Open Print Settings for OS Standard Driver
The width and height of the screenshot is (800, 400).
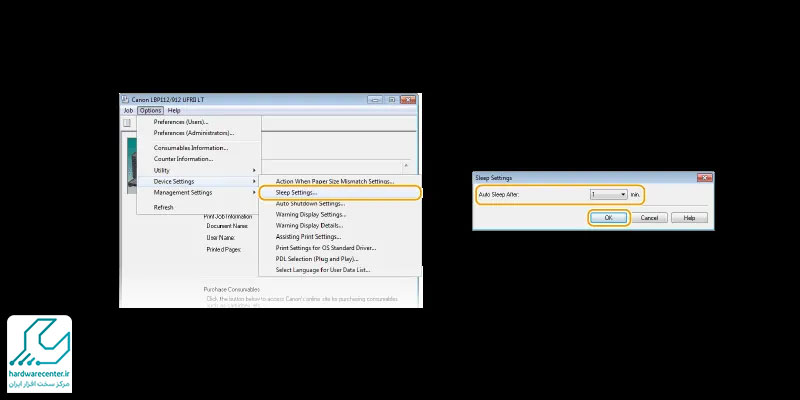(340, 248)
